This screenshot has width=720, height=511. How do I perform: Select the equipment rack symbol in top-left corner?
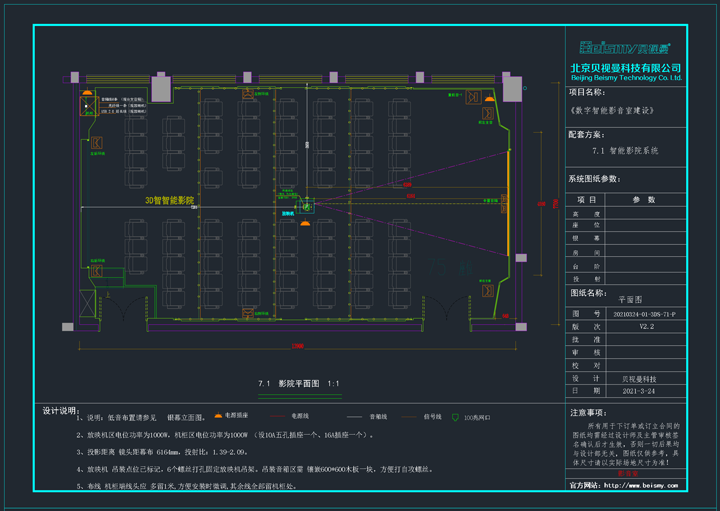click(88, 106)
